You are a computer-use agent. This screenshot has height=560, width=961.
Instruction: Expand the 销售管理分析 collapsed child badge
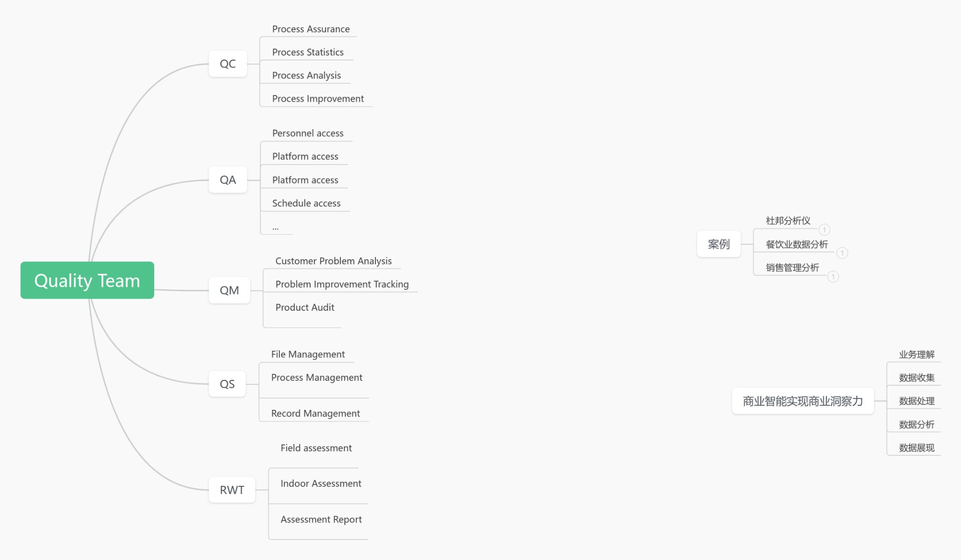point(833,277)
